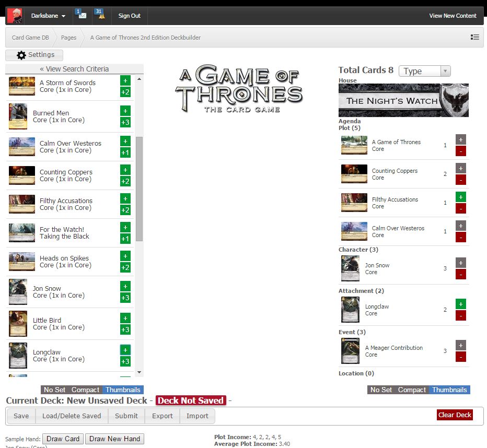Screen dimensions: 487x448
Task: Add one Calm Over Westeros from search list
Action: pyautogui.click(x=125, y=141)
